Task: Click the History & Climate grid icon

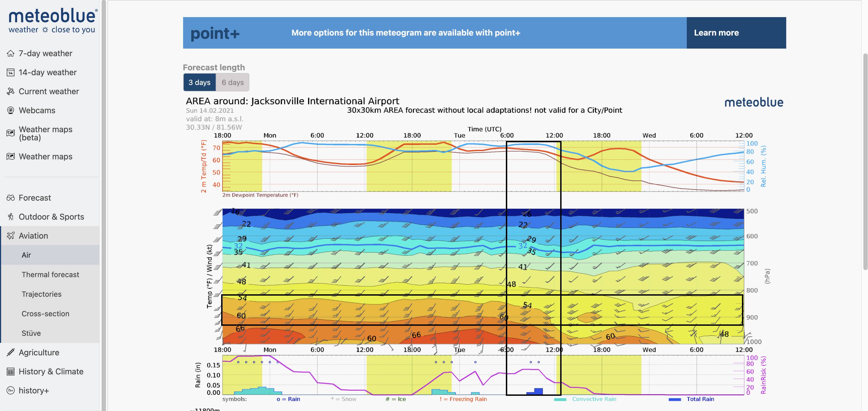Action: pos(10,372)
